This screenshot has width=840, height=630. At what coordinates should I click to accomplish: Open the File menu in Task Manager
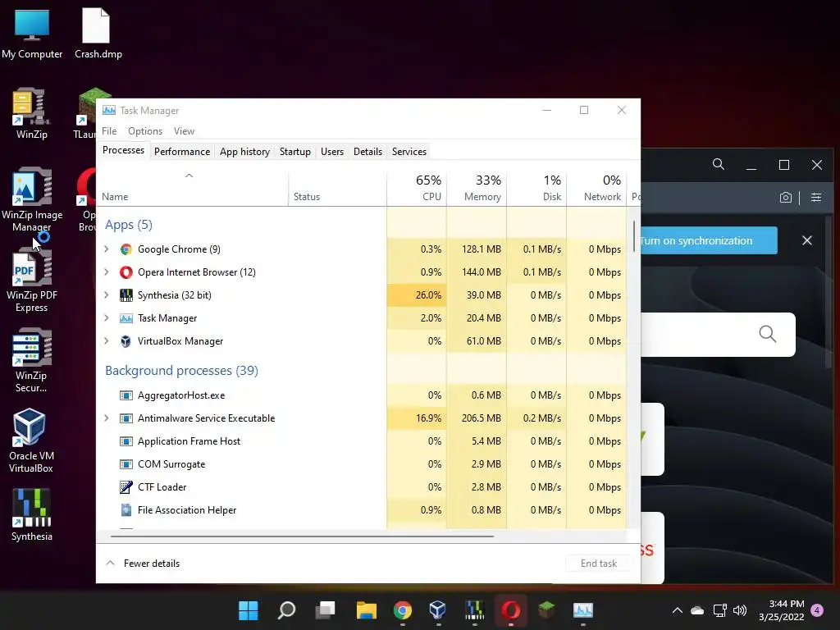click(x=109, y=131)
